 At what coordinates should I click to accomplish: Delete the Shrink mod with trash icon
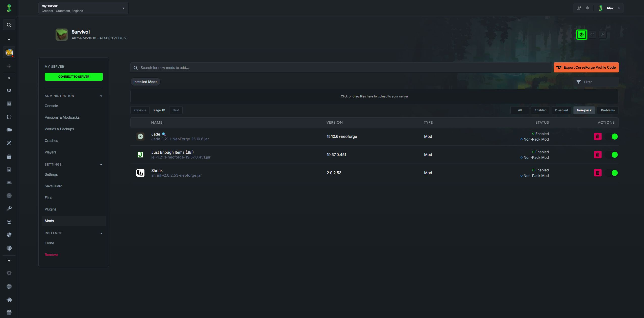point(598,173)
